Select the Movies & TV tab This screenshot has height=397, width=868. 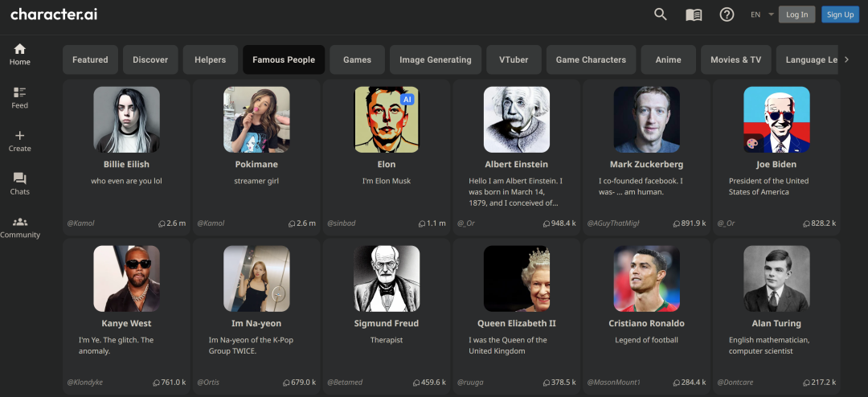(735, 59)
